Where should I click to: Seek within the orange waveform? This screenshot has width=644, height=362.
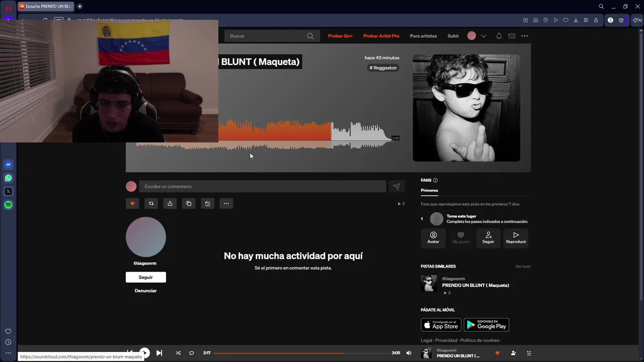coord(275,131)
